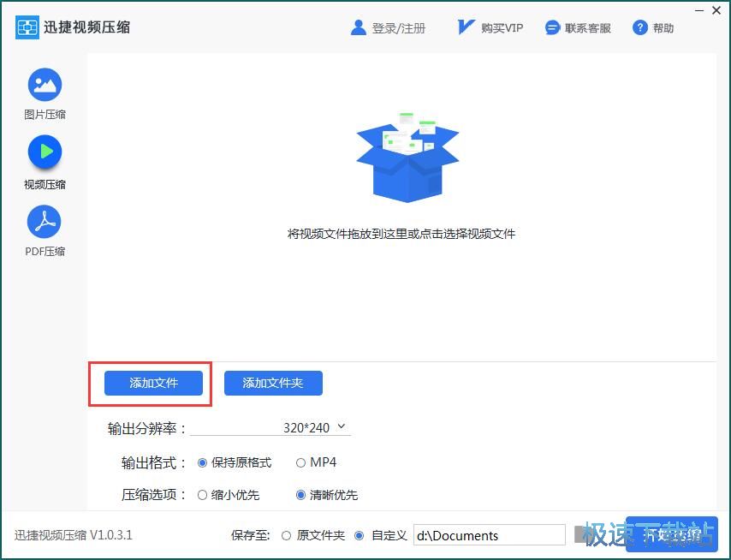Click the 添加文件 add file button
The width and height of the screenshot is (731, 560).
click(x=153, y=384)
